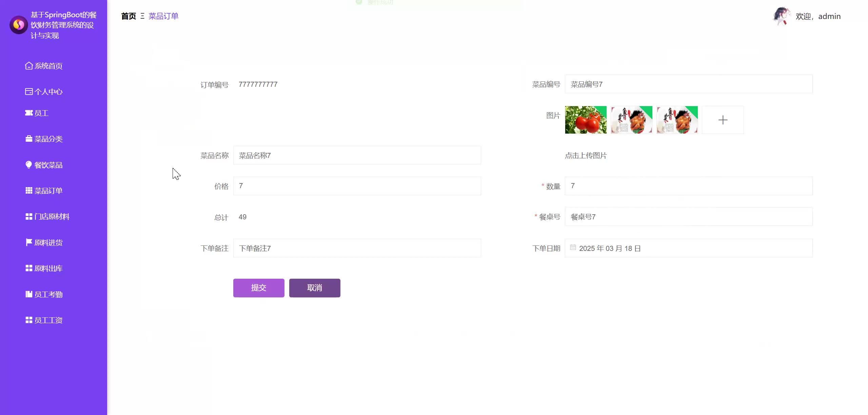868x415 pixels.
Task: Click the admin avatar picture
Action: pos(781,16)
